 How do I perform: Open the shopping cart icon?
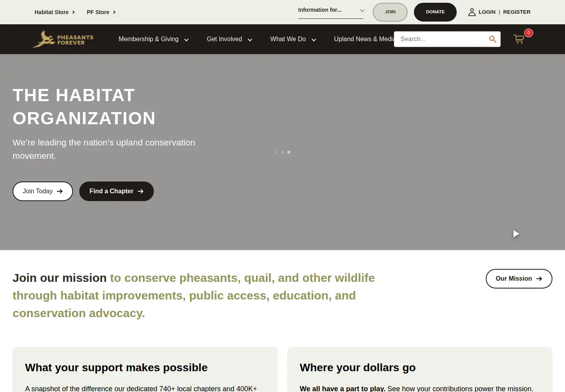(x=519, y=39)
